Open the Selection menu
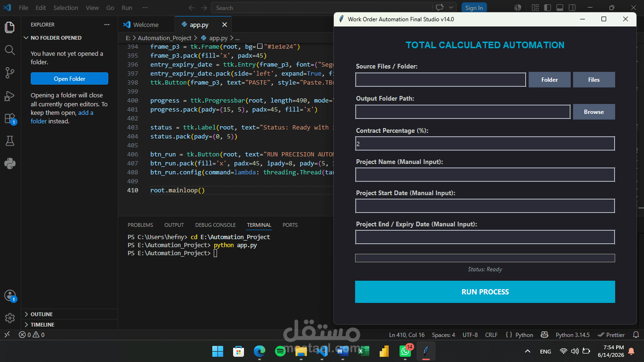 tap(66, 8)
